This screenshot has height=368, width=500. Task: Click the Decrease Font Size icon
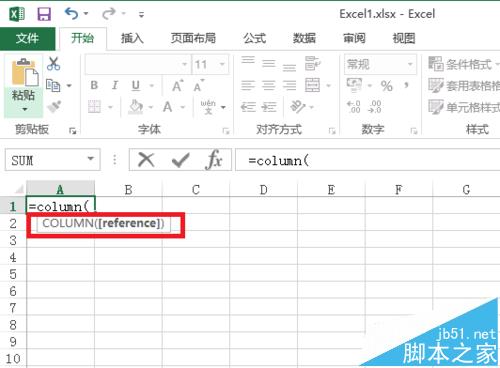click(x=199, y=86)
